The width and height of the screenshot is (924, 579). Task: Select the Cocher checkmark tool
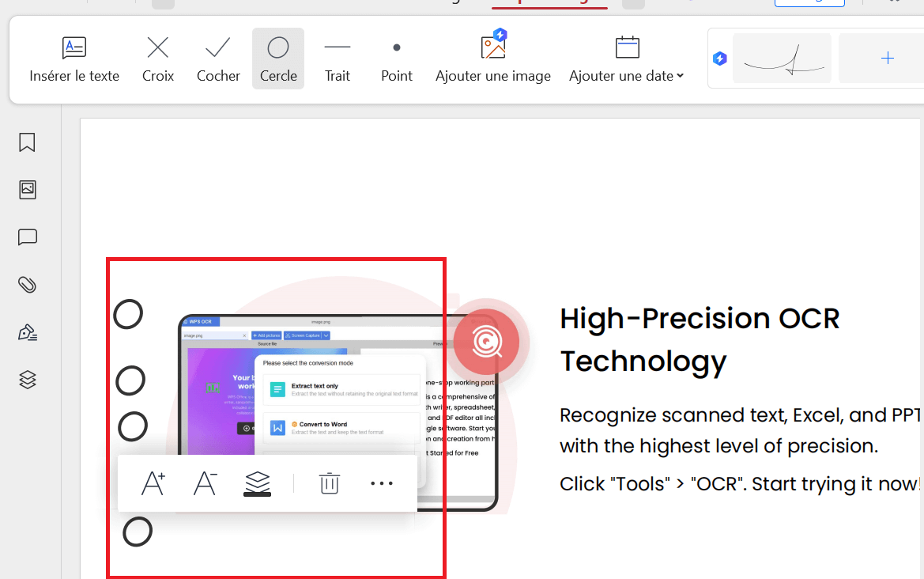point(218,58)
